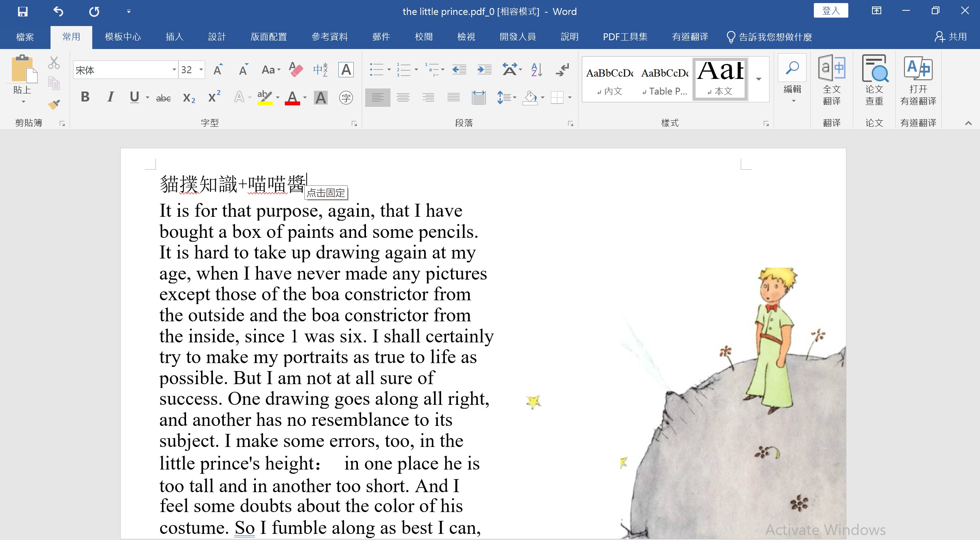
Task: Open the font size dropdown showing 32
Action: coord(201,70)
